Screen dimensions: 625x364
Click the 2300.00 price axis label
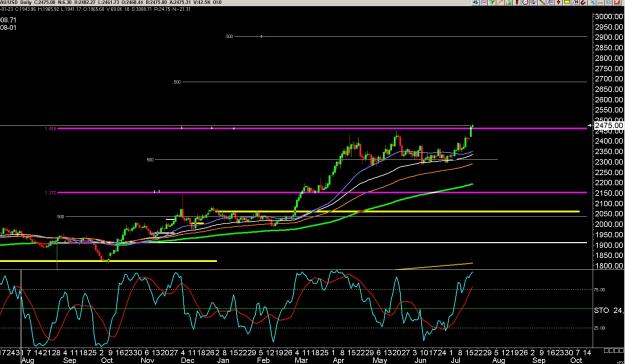[x=609, y=162]
